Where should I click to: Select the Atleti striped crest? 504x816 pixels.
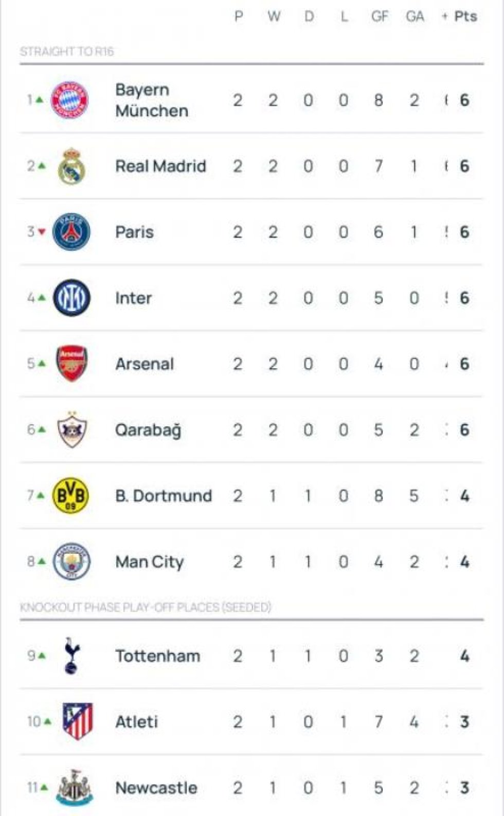pos(77,721)
